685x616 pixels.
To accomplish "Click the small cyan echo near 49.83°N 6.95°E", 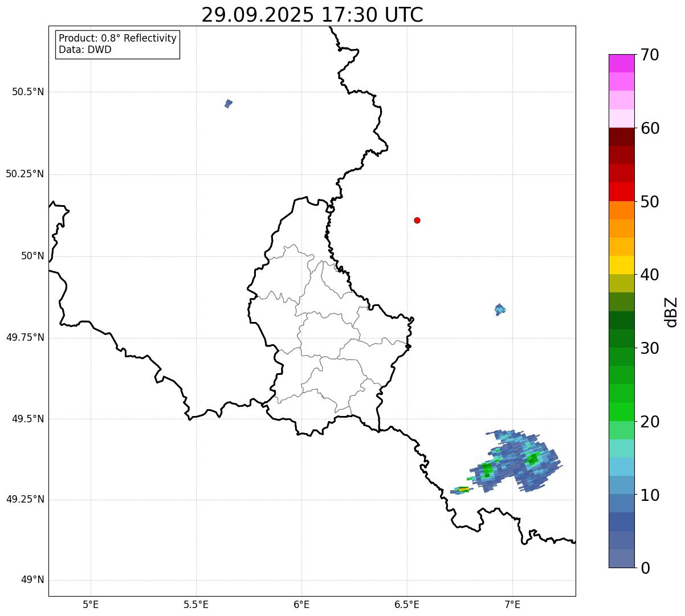I will point(500,309).
